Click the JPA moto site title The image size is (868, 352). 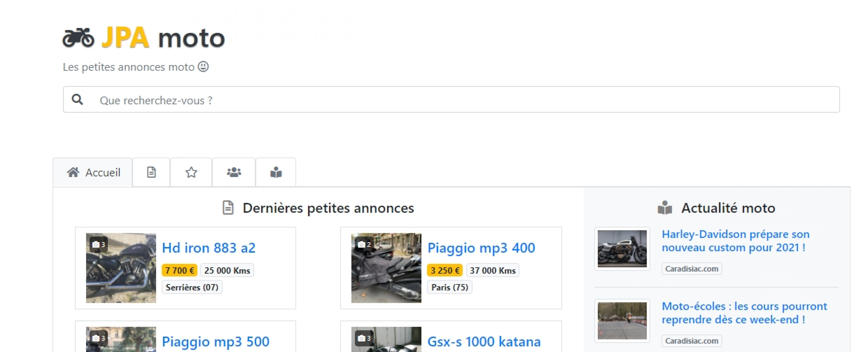163,38
